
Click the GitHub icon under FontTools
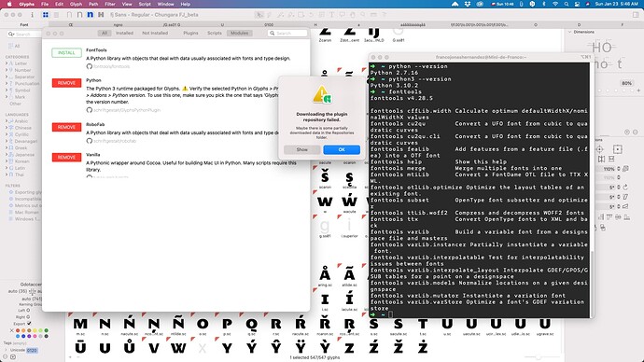point(89,66)
